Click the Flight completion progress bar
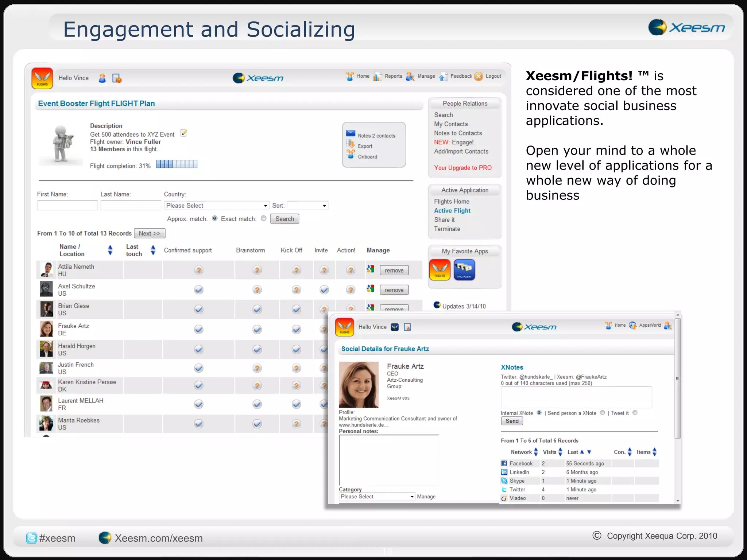747x560 pixels. click(x=177, y=164)
